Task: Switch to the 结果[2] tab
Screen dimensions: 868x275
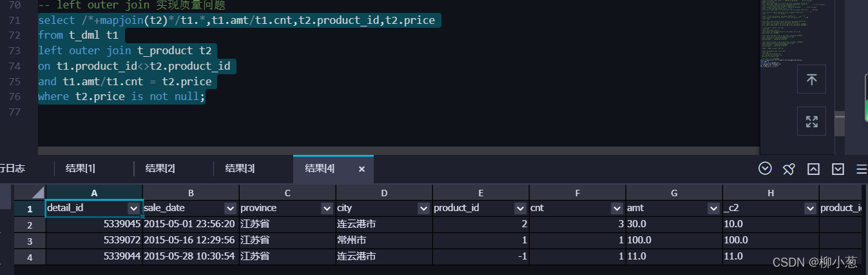Action: click(x=160, y=168)
